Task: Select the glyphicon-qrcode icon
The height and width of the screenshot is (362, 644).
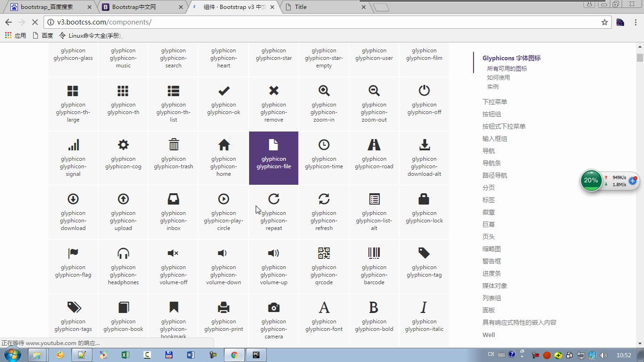Action: (x=324, y=253)
